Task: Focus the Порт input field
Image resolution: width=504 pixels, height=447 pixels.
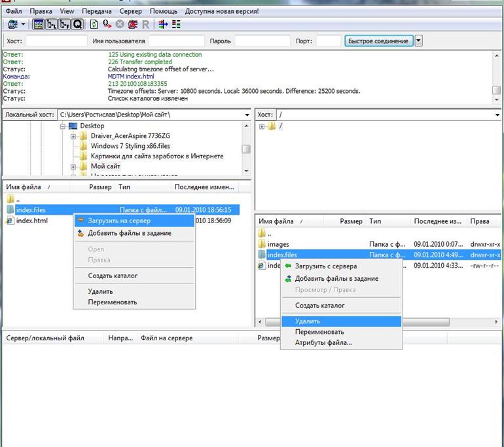Action: tap(328, 41)
